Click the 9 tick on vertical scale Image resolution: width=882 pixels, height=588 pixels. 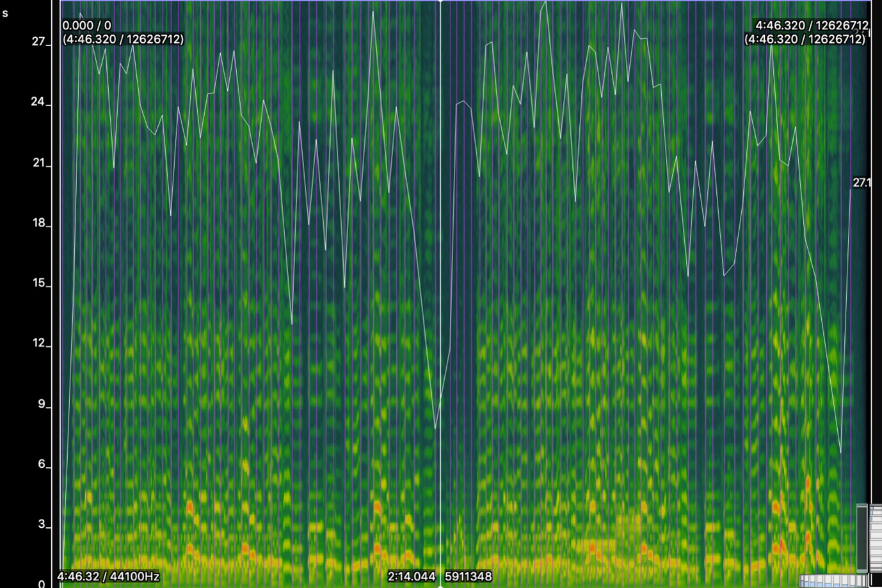click(x=41, y=404)
